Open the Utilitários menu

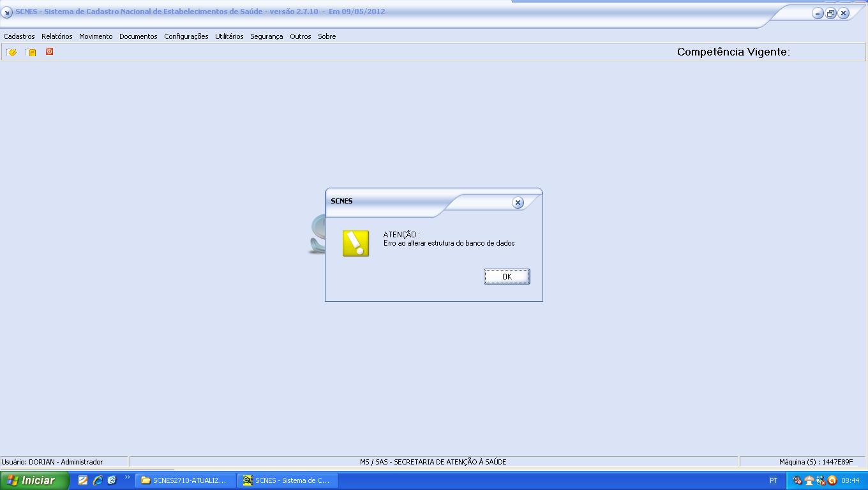[x=229, y=36]
